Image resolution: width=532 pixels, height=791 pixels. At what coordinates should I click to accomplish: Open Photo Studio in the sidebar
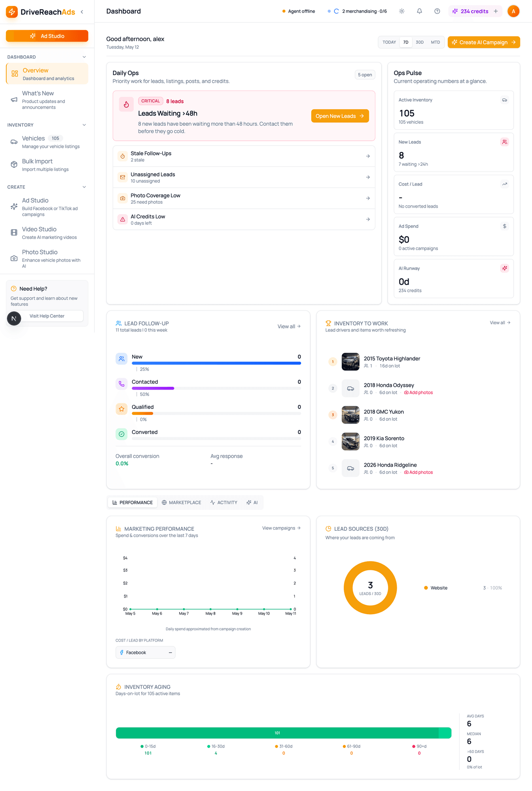47,258
